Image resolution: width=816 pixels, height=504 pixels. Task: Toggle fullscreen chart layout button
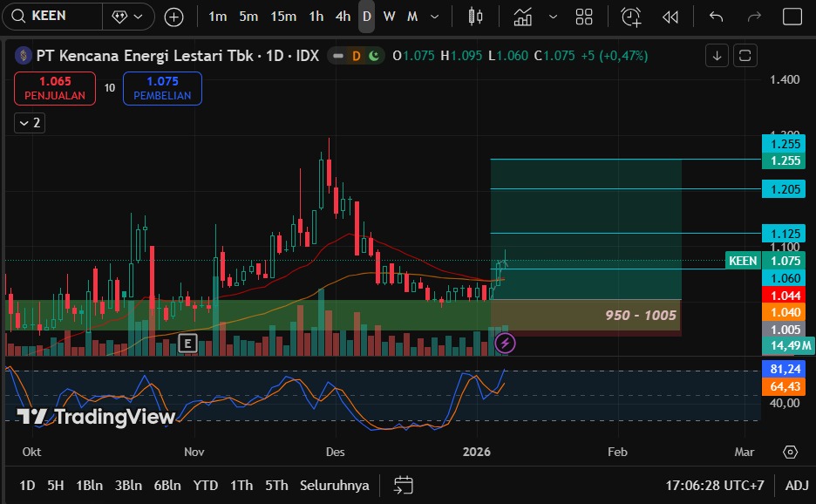pos(792,17)
